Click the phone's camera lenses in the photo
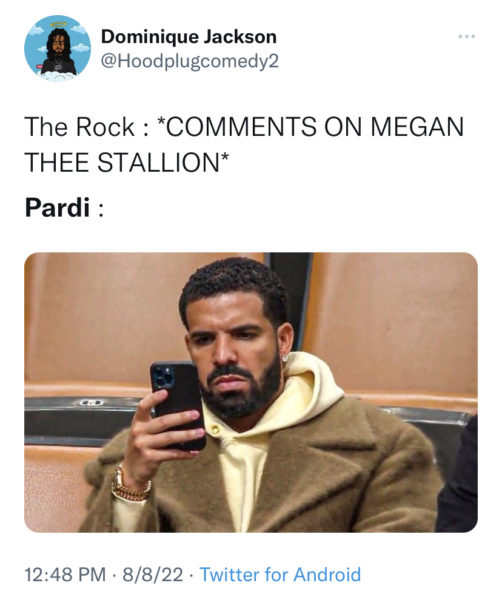This screenshot has width=502, height=600. 163,378
